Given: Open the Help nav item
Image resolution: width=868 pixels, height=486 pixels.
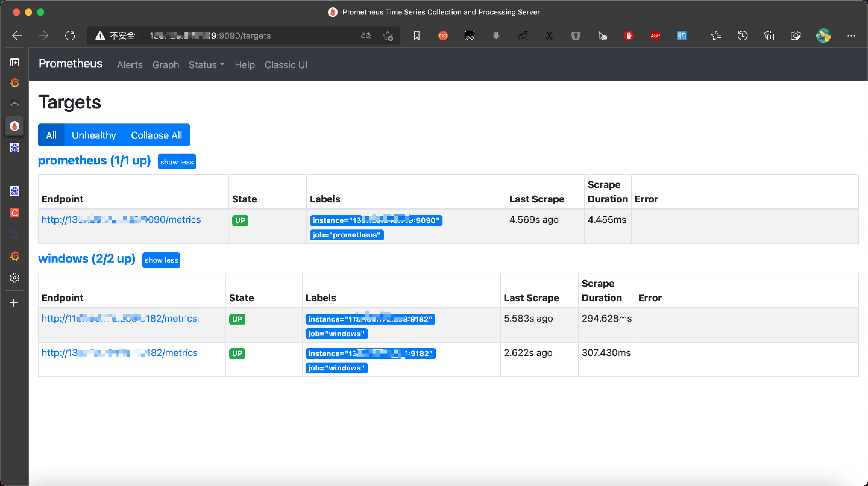Looking at the screenshot, I should [245, 65].
